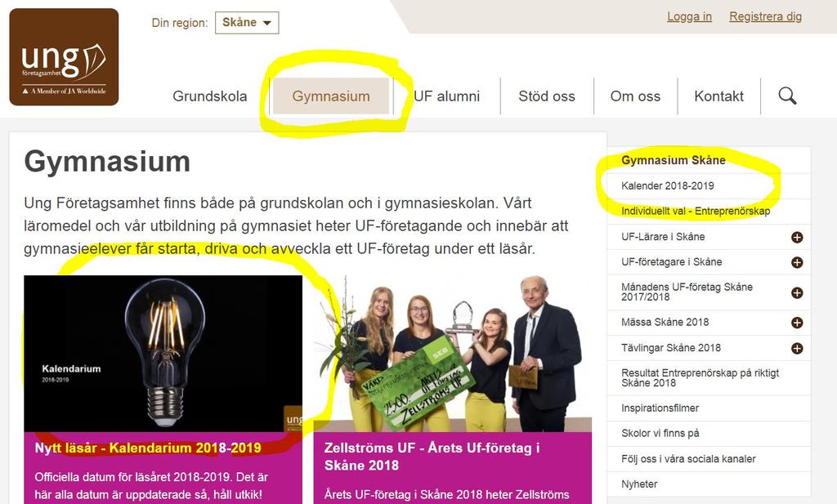This screenshot has height=504, width=837.
Task: Open the Ung Företagsamhet logo homepage
Action: pyautogui.click(x=64, y=57)
